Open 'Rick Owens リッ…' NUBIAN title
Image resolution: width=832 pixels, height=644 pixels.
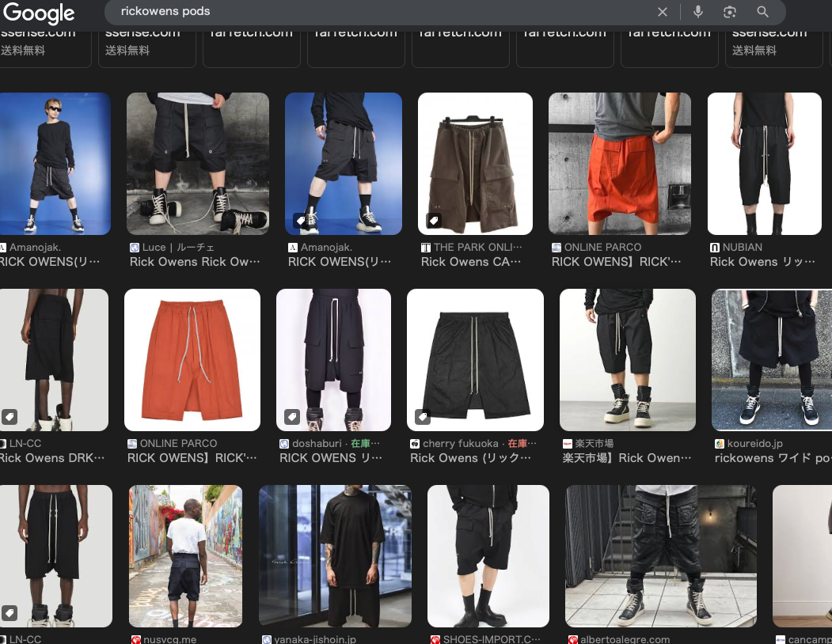coord(762,262)
